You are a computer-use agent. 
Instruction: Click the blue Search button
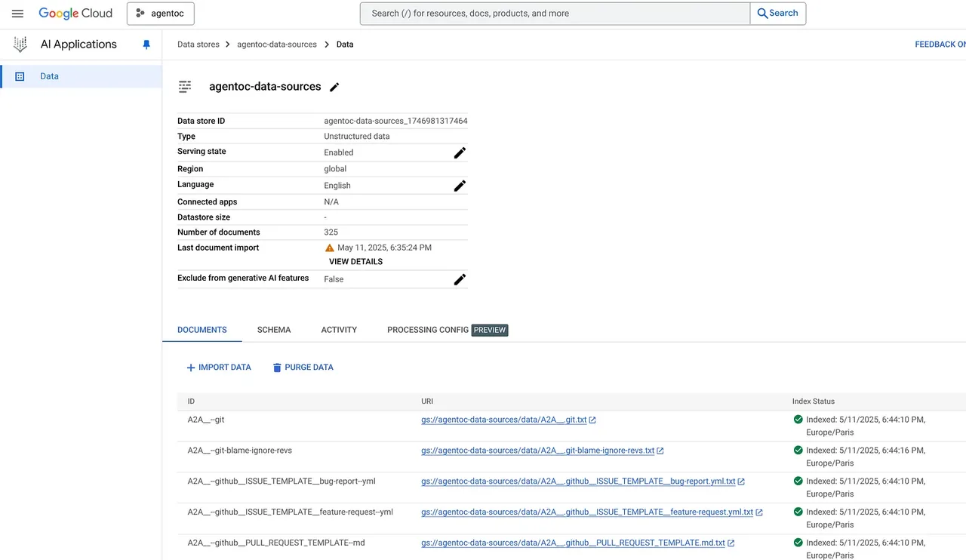point(777,14)
